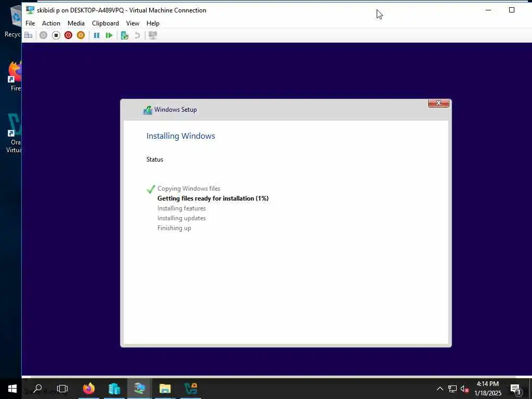Click the Checkpoint toolbar icon
The width and height of the screenshot is (532, 399).
(x=125, y=35)
